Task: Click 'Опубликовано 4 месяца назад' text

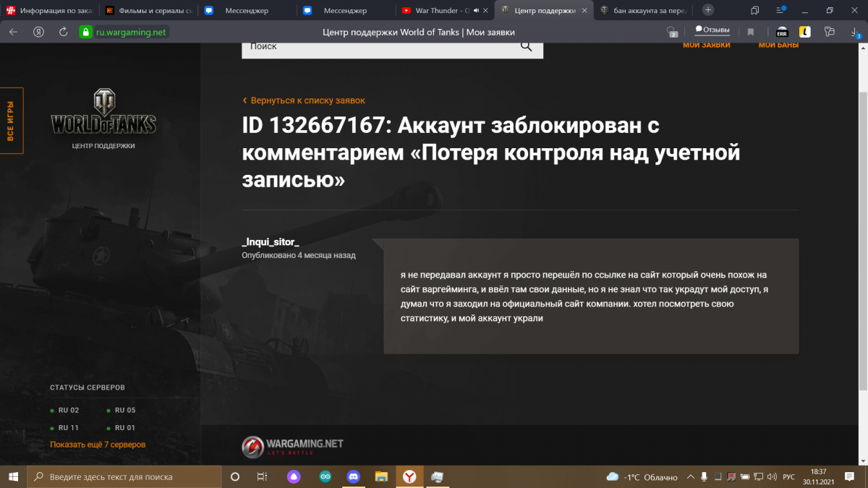Action: [299, 255]
